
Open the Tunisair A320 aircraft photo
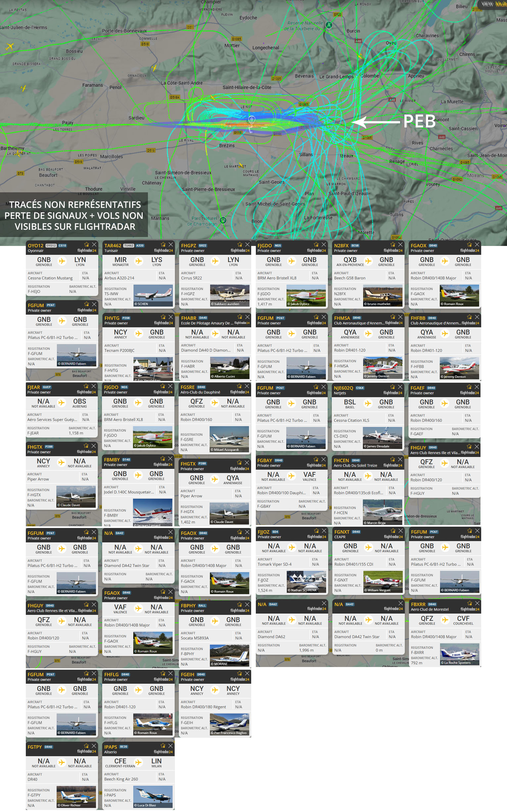click(153, 295)
